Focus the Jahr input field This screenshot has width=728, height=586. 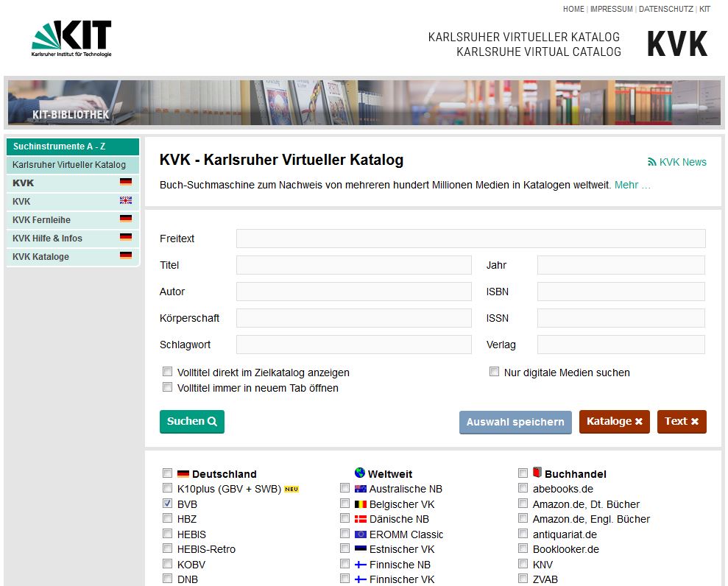[x=621, y=265]
